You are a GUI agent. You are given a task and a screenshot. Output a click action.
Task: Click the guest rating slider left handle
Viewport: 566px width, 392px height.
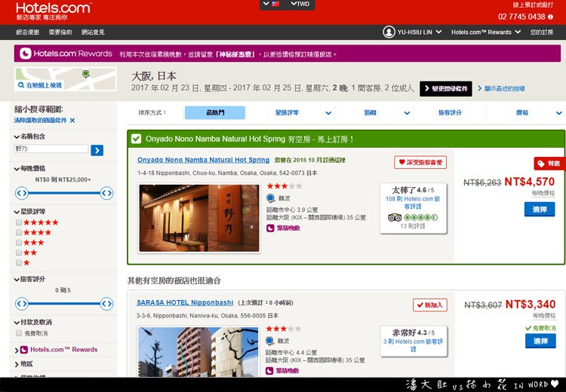(x=22, y=304)
